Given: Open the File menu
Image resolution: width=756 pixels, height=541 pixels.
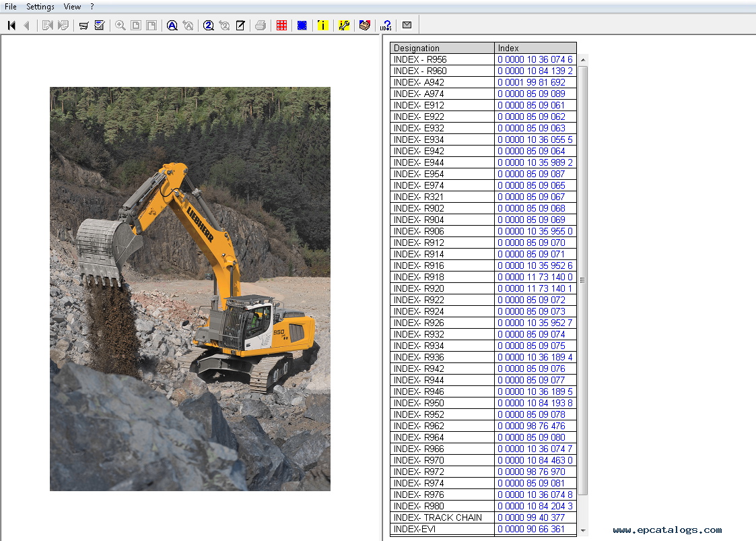Looking at the screenshot, I should point(11,6).
